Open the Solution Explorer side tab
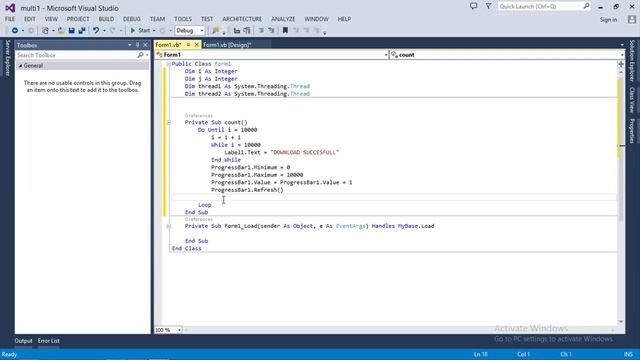The height and width of the screenshot is (360, 640). [632, 60]
